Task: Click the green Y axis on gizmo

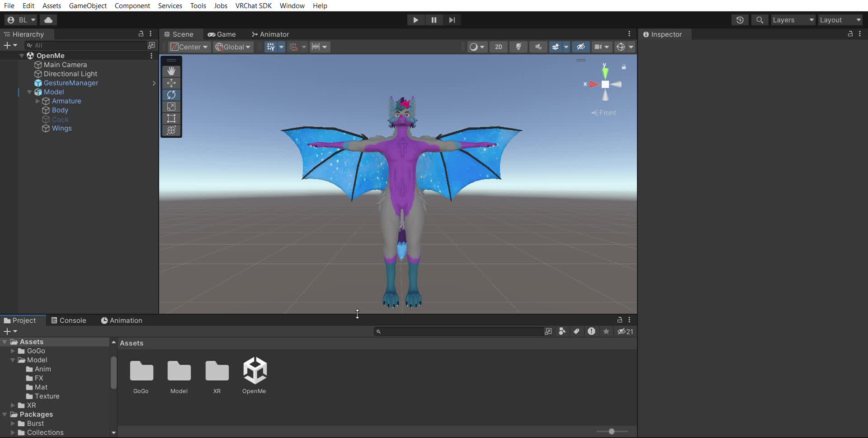Action: 605,72
